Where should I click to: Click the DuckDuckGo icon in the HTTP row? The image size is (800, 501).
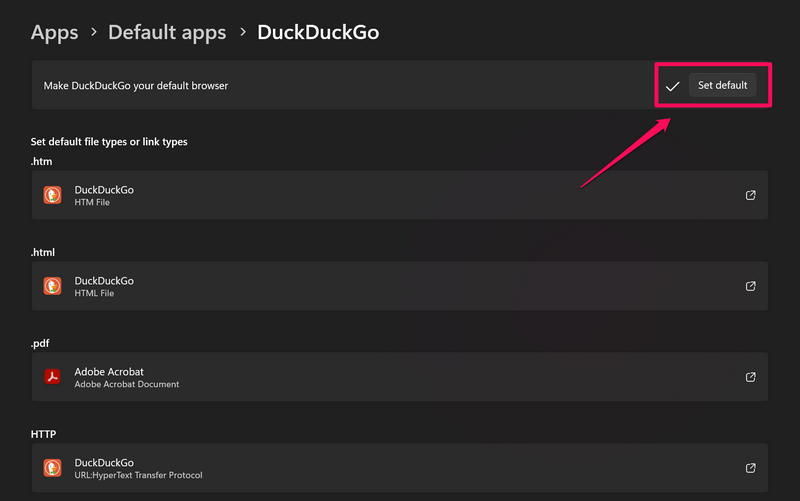[52, 468]
